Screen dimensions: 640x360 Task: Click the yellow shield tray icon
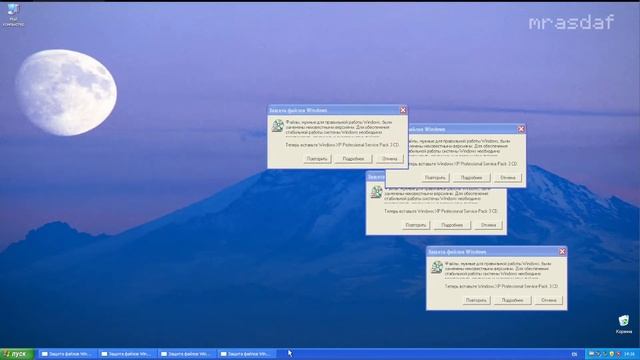coord(611,354)
